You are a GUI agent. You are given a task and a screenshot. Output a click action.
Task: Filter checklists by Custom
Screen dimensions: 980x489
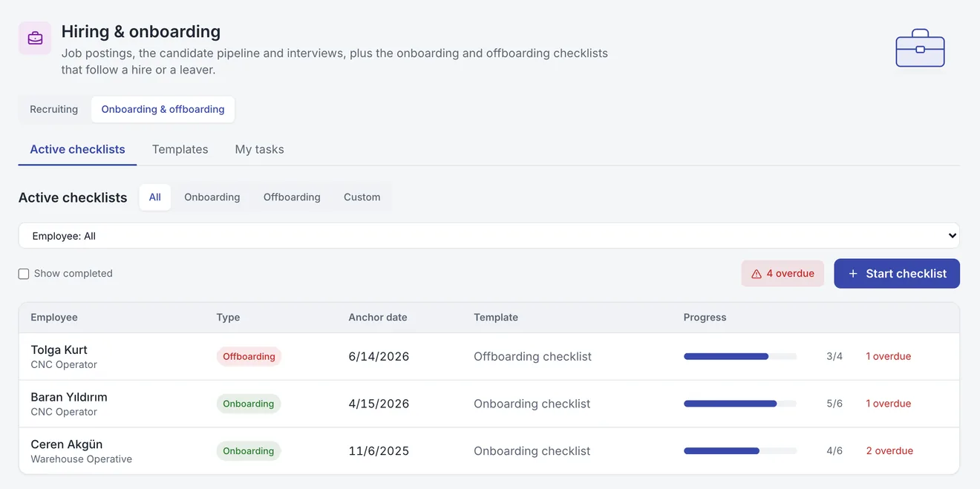[x=362, y=197]
